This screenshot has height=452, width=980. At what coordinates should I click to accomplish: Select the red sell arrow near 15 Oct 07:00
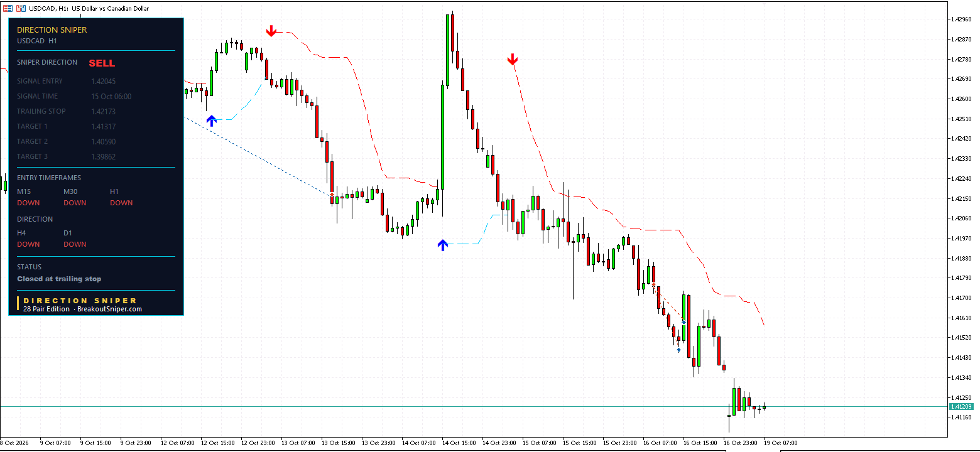coord(513,60)
